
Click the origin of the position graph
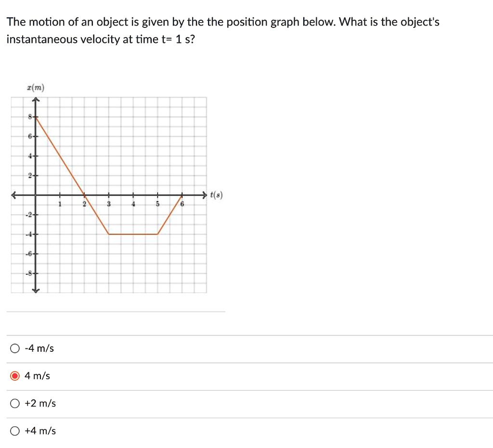click(36, 195)
